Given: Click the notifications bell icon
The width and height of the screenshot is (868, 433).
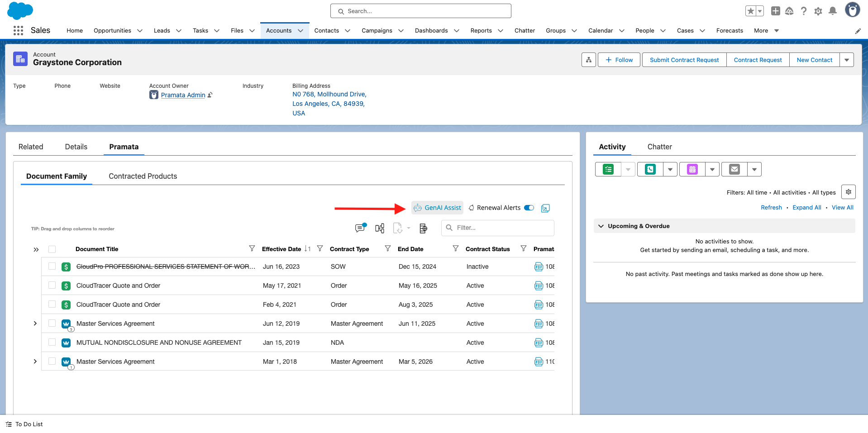Looking at the screenshot, I should click(x=832, y=11).
